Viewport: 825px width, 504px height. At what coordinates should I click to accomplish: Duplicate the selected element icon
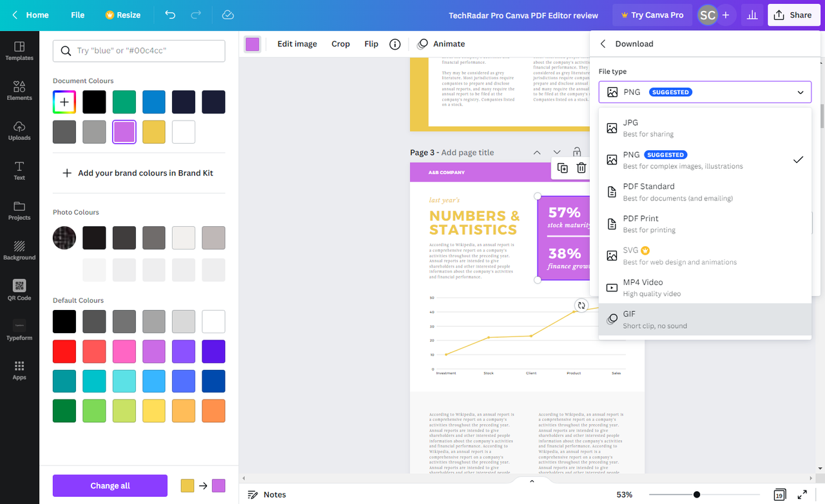click(563, 168)
